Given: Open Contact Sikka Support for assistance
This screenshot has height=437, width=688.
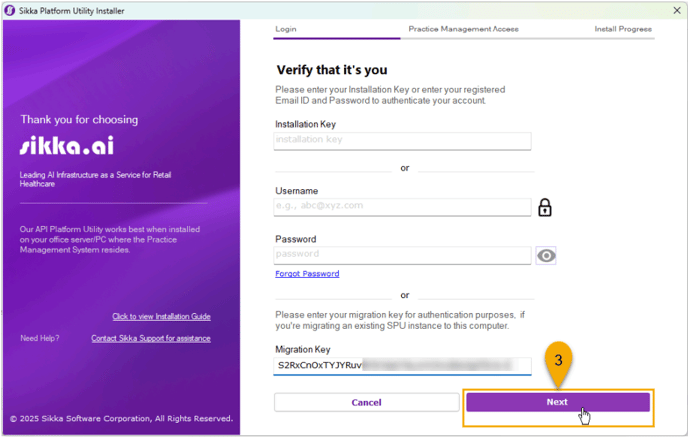Looking at the screenshot, I should tap(151, 339).
